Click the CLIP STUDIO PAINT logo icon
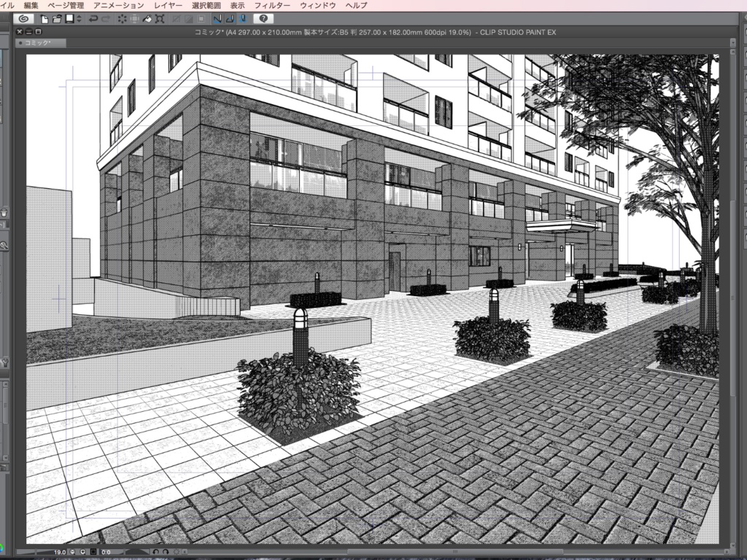Screen dimensions: 747x560 click(x=24, y=20)
